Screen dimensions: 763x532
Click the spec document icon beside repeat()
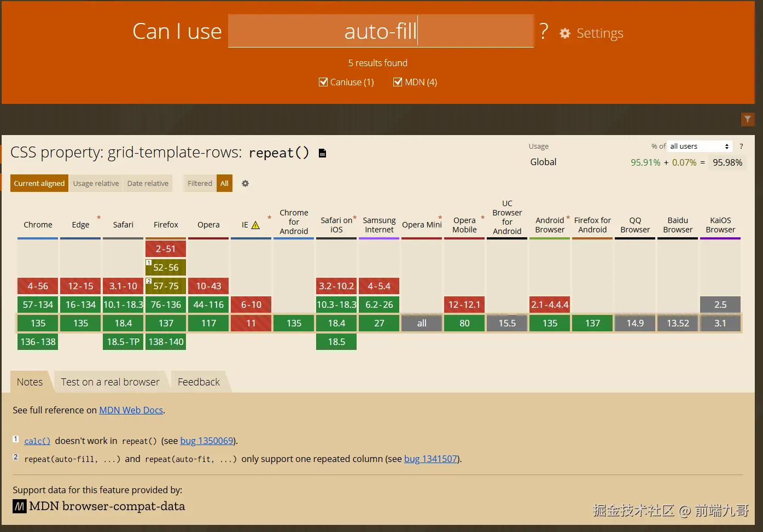[x=322, y=153]
